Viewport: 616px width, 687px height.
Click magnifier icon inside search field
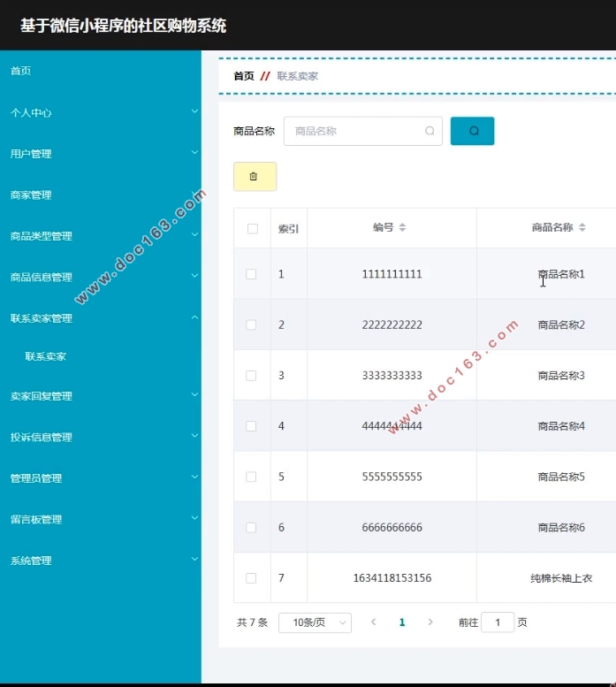pos(430,131)
